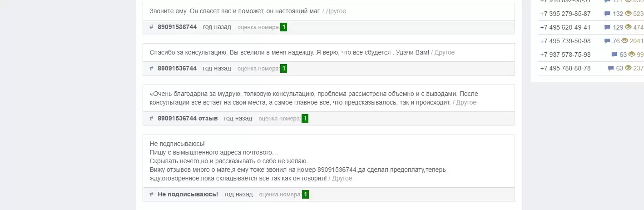Open phone number +7 495 620-49-41

click(x=565, y=27)
